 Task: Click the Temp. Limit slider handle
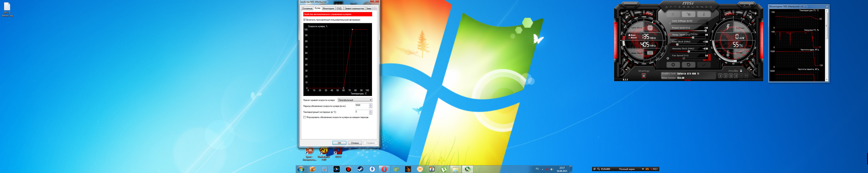pos(693,37)
